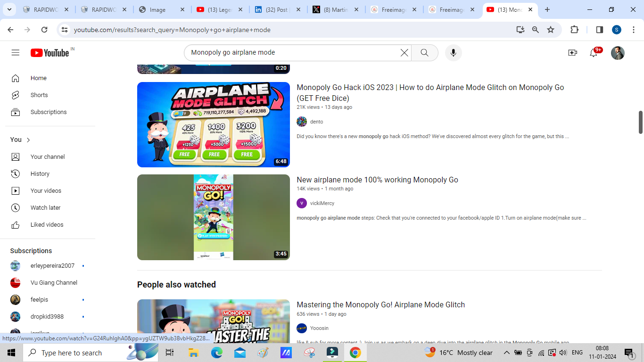Show hidden tray icons chevron

506,353
